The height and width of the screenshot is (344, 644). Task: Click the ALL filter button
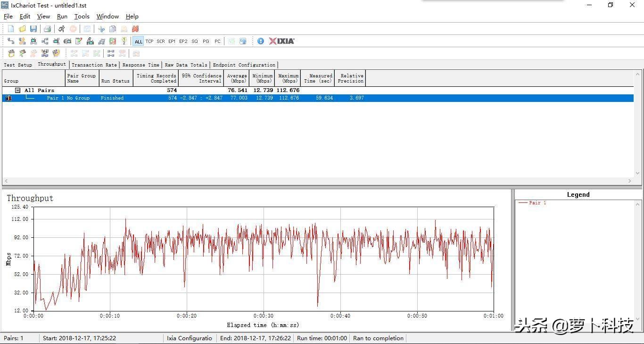138,41
